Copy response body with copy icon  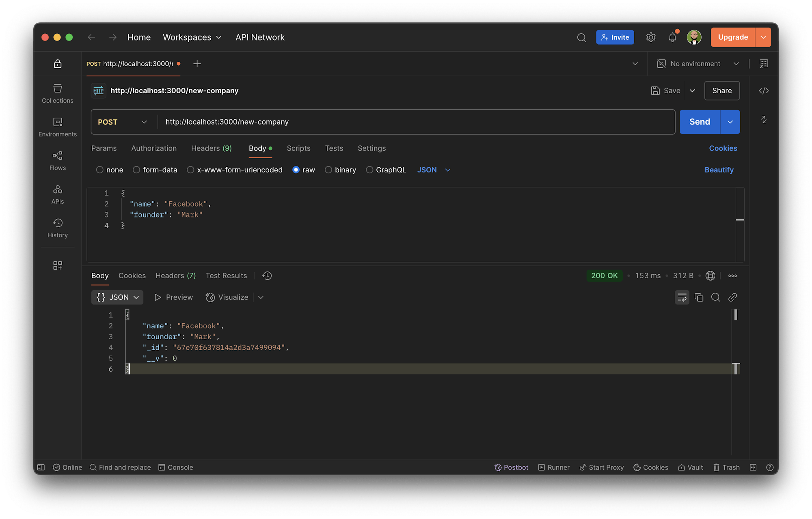coord(699,297)
